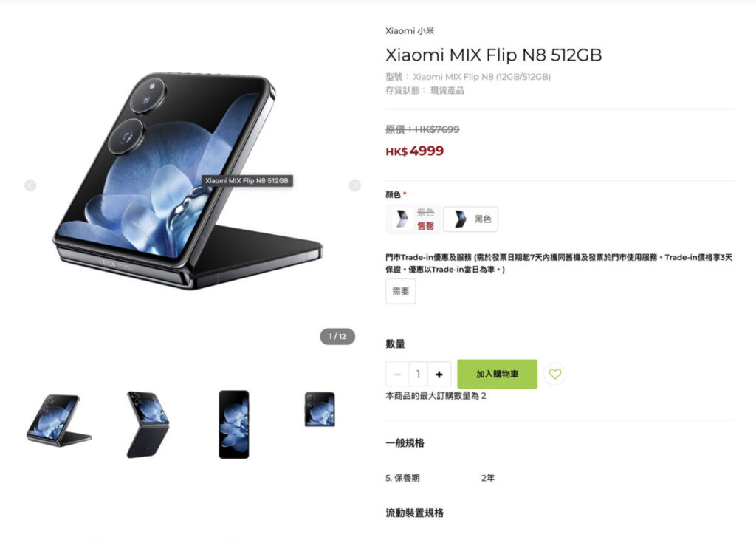Select the second thumbnail showing angled flip phone
756x540 pixels.
pyautogui.click(x=148, y=425)
